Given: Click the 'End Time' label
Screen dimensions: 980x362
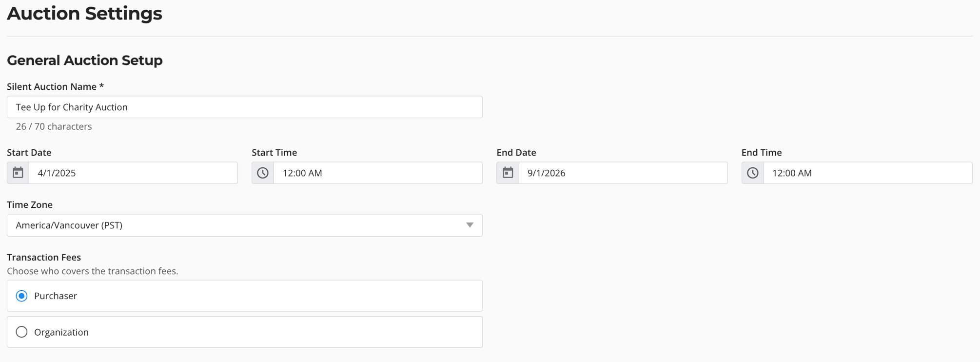Looking at the screenshot, I should [762, 152].
